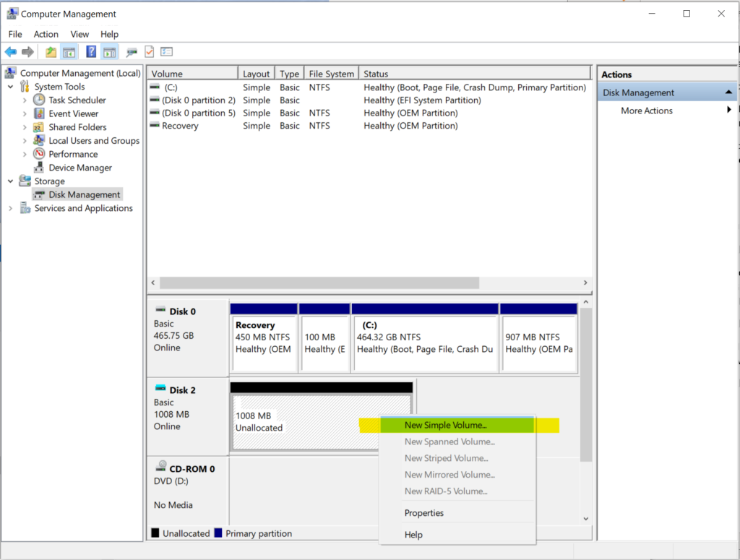Screen dimensions: 740x560
Task: Toggle the Show/Hide Action Pane icon
Action: (x=109, y=52)
